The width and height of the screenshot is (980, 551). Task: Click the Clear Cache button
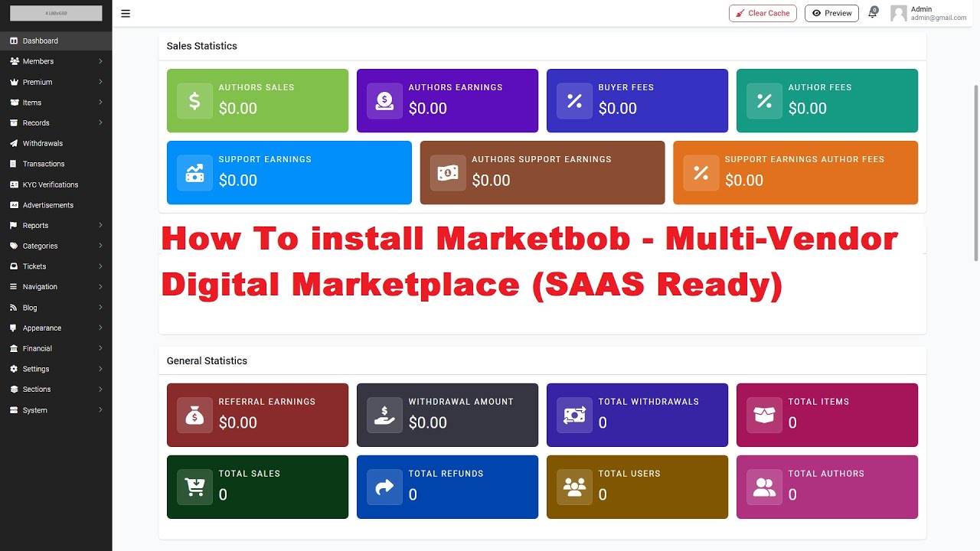763,13
